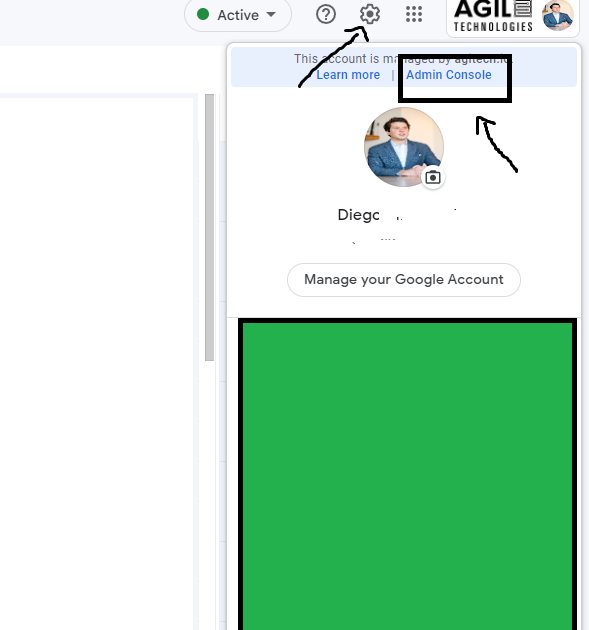Expand the Active status dropdown arrow

pos(271,15)
